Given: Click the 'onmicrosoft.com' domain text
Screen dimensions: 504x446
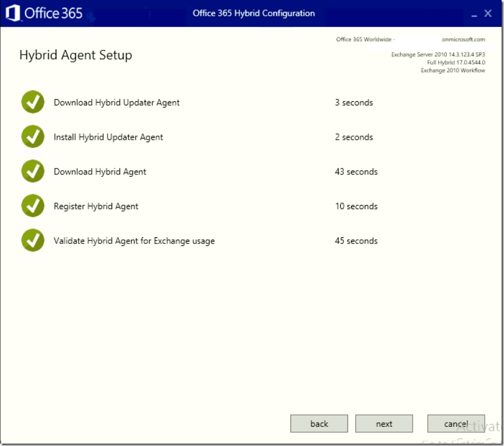Looking at the screenshot, I should 463,39.
